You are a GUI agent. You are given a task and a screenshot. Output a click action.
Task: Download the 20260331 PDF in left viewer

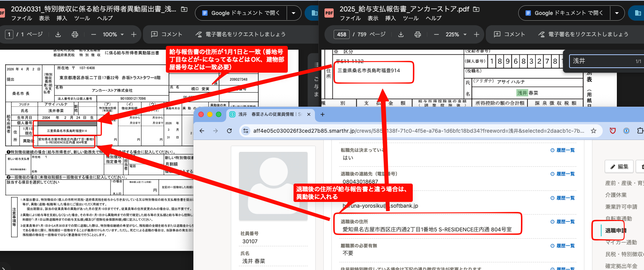point(58,34)
